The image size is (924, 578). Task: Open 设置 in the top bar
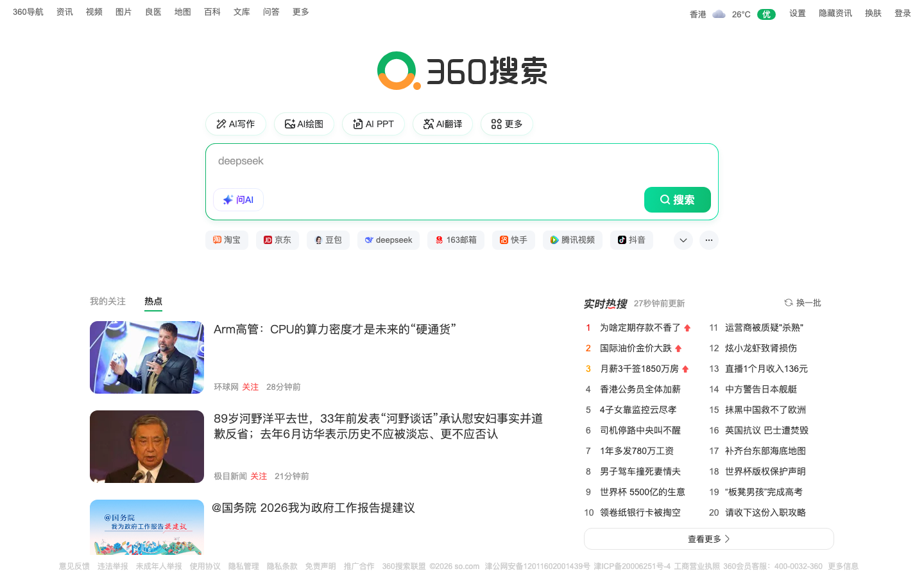click(798, 13)
